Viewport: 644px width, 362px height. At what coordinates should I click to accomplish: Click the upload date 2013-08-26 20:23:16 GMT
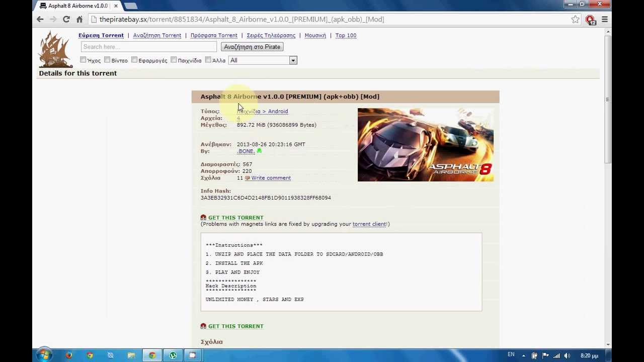[x=271, y=144]
